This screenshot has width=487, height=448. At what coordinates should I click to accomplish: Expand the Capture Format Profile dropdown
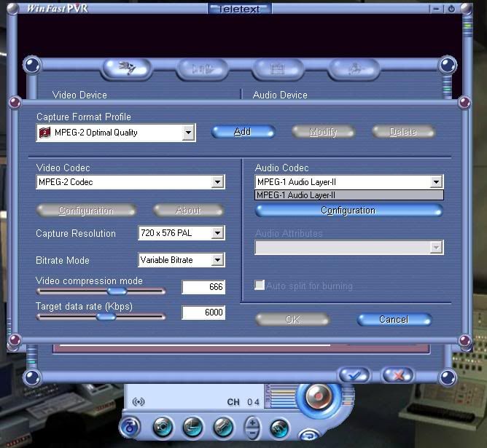click(188, 133)
